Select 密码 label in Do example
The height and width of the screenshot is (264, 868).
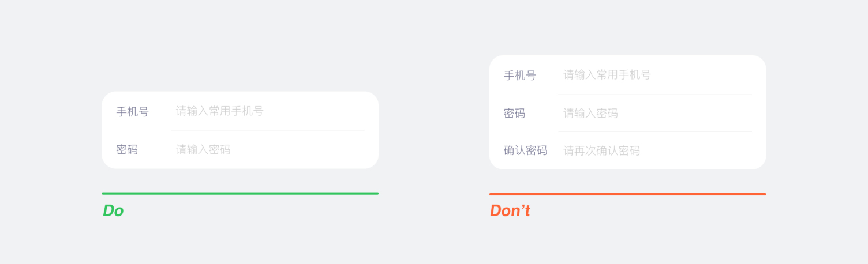127,150
